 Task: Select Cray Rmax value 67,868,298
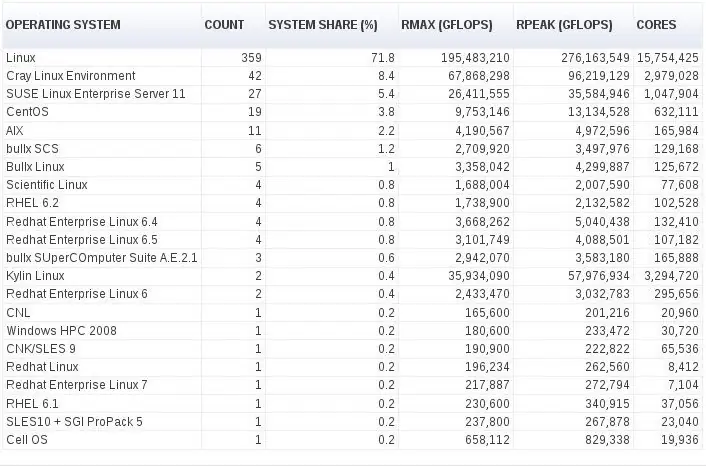tap(479, 76)
